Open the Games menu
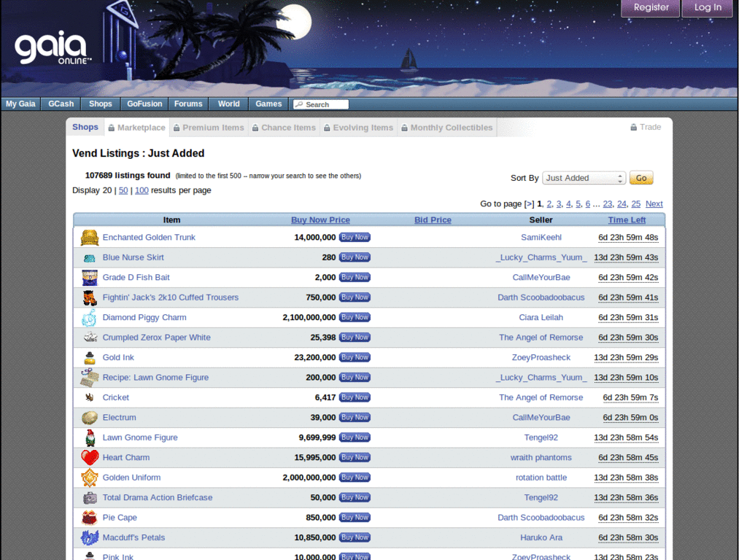The image size is (747, 560). click(268, 104)
